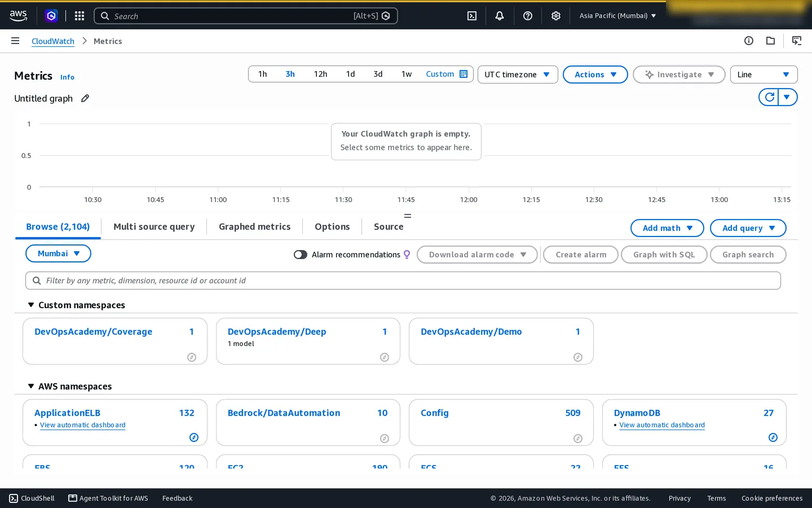Click the info panel icon near breadcrumb
Image resolution: width=812 pixels, height=508 pixels.
749,41
